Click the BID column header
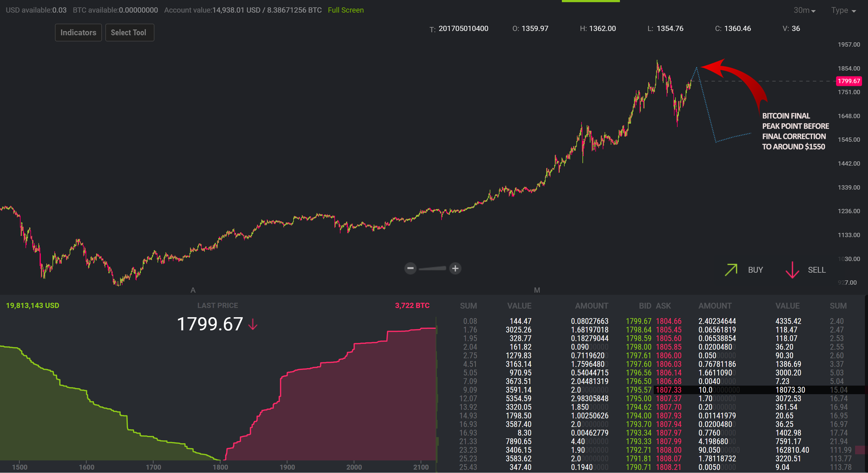The height and width of the screenshot is (473, 868). click(x=645, y=306)
